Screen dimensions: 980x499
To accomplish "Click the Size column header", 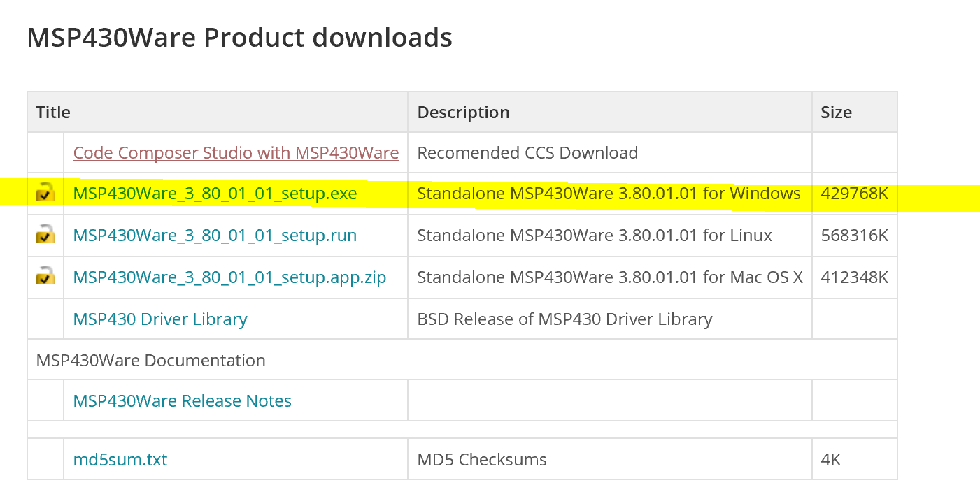I will [836, 113].
